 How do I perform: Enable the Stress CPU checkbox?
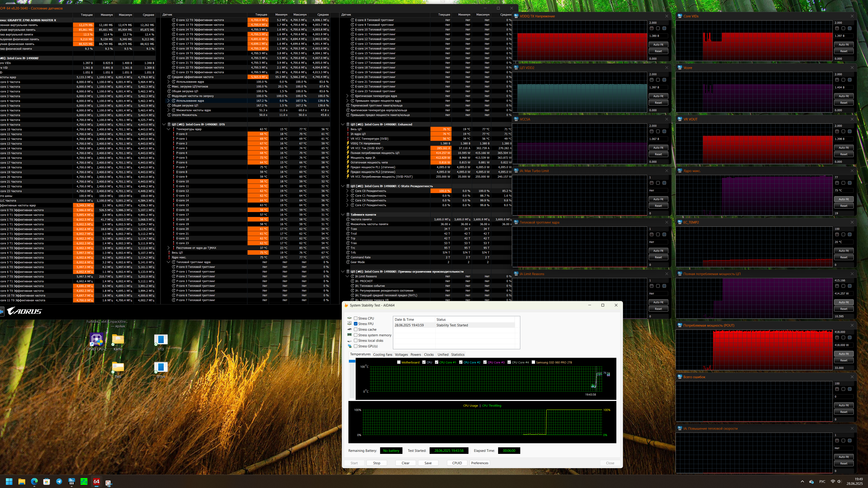coord(355,318)
